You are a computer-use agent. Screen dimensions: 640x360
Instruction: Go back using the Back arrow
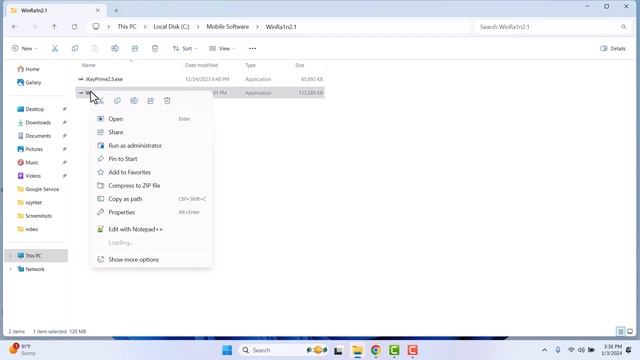pos(15,27)
